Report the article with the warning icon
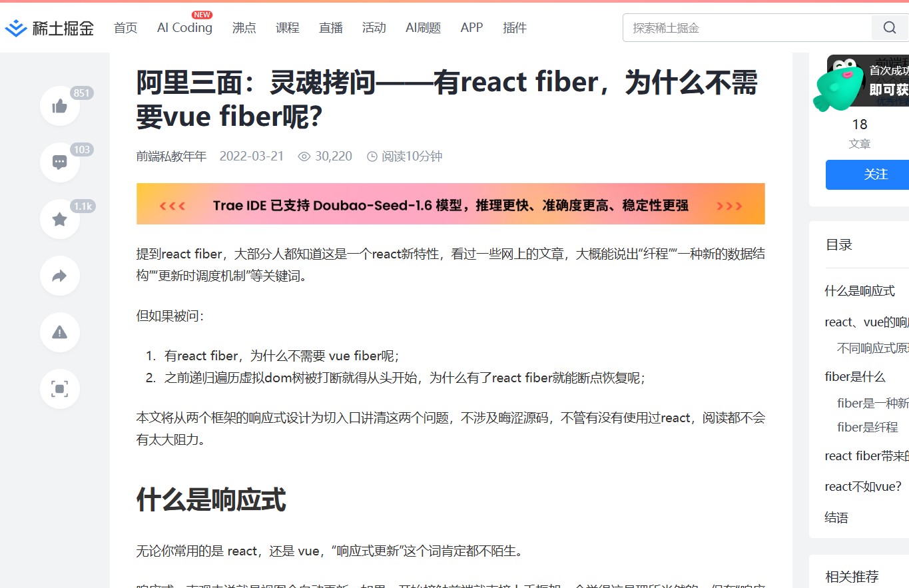 (x=60, y=332)
